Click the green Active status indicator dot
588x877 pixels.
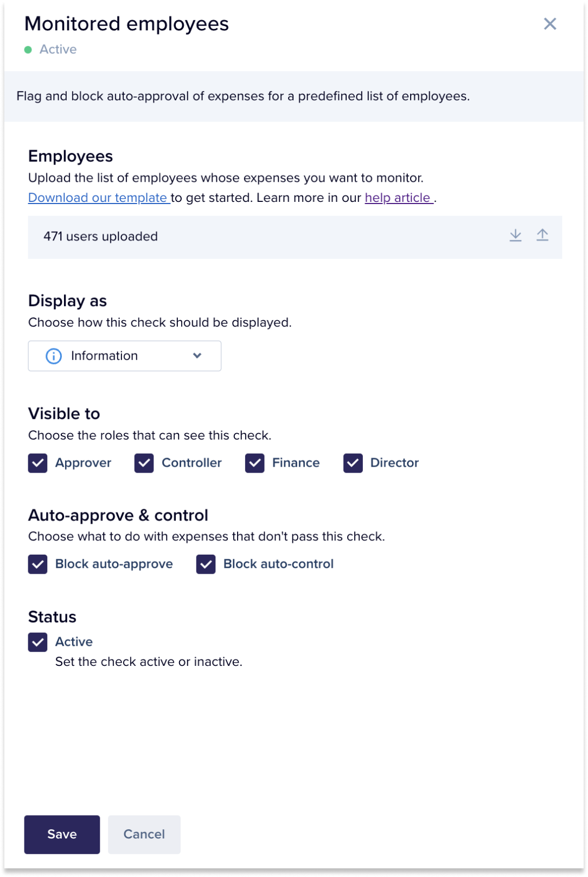(28, 50)
